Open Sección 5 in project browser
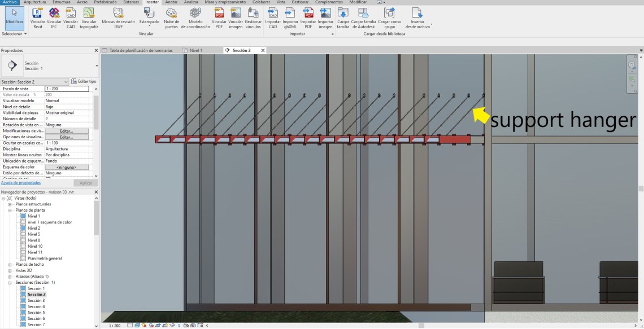Screen dimensions: 644x329 pos(36,313)
